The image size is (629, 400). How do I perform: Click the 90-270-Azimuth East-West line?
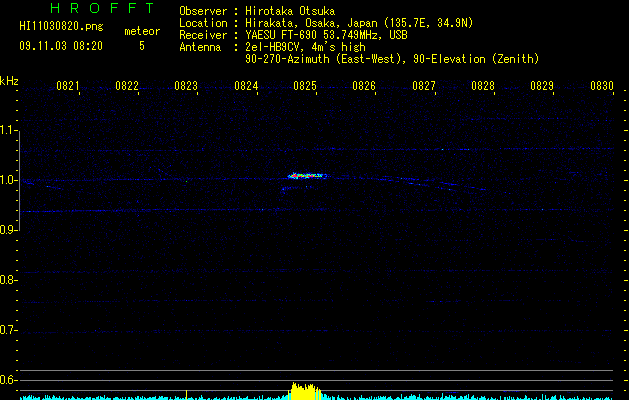[x=392, y=59]
